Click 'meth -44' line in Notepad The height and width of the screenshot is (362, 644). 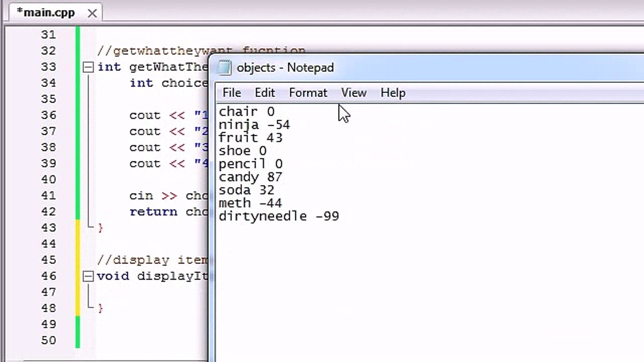[251, 203]
